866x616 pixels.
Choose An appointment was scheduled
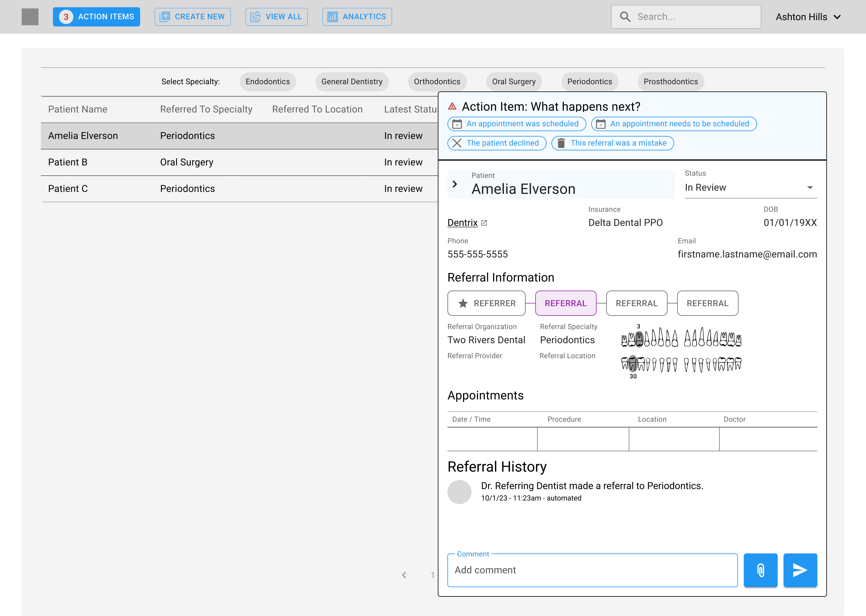[516, 124]
